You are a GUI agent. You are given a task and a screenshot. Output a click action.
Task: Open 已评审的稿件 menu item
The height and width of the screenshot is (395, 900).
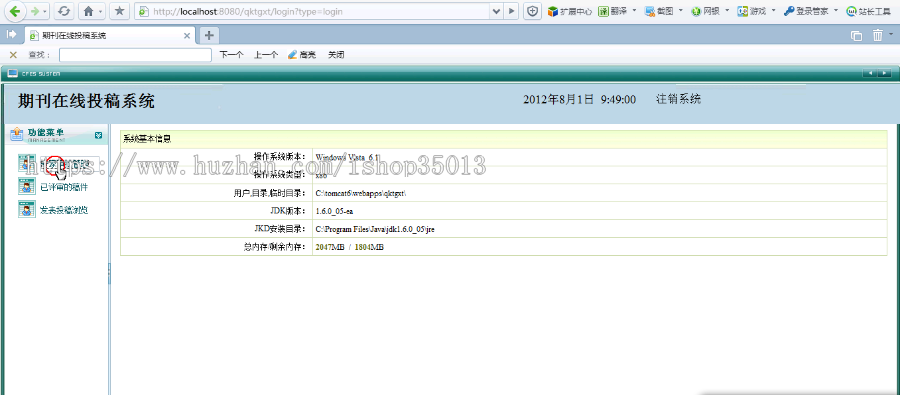(64, 187)
